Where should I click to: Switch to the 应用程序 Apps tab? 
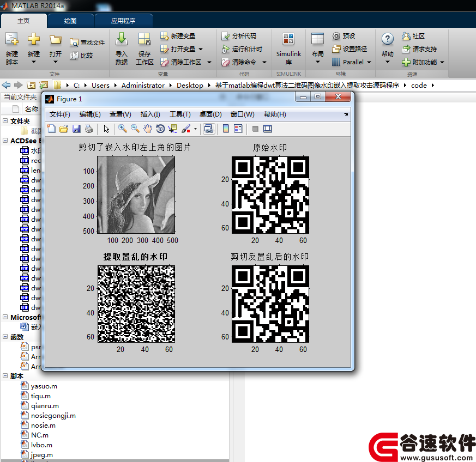click(x=123, y=21)
